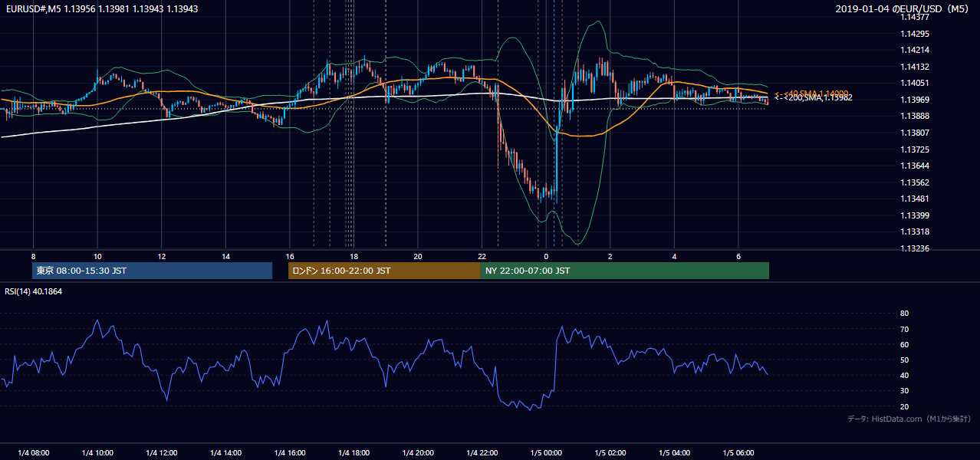Click the price axis label 1.13562
980x460 pixels.
coord(915,182)
